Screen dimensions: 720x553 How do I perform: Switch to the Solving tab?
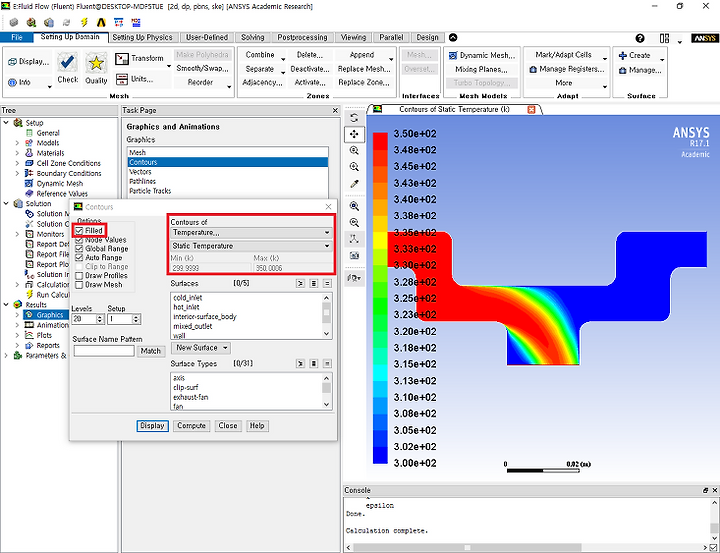253,37
